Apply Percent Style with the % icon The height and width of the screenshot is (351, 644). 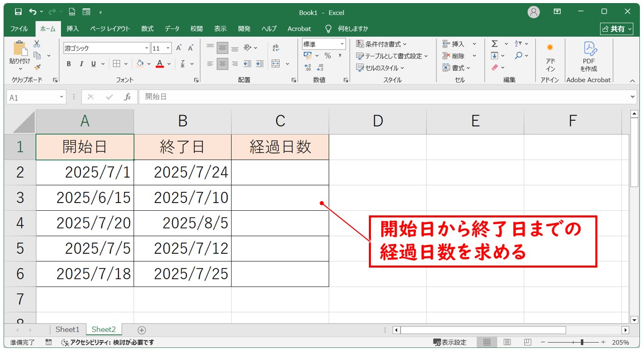coord(328,55)
